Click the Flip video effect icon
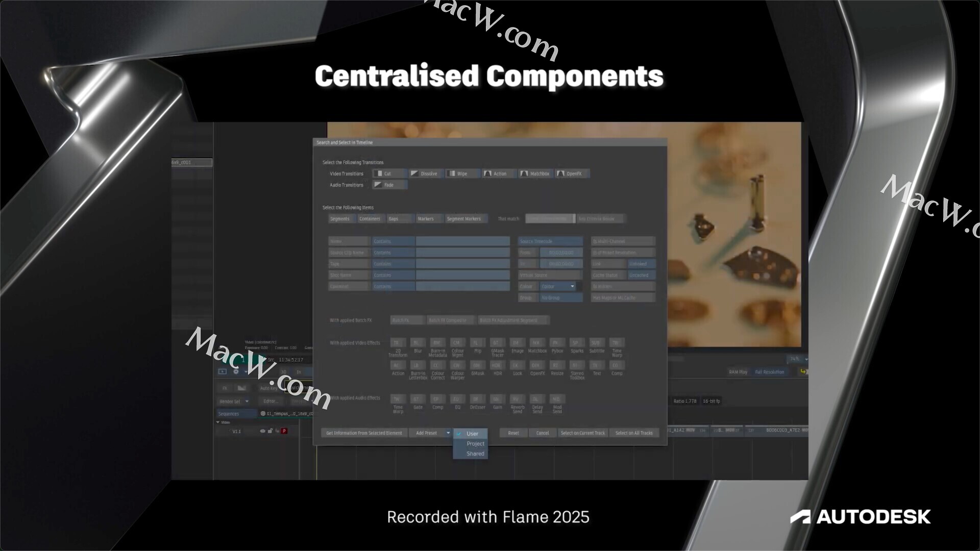This screenshot has width=980, height=551. 477,343
